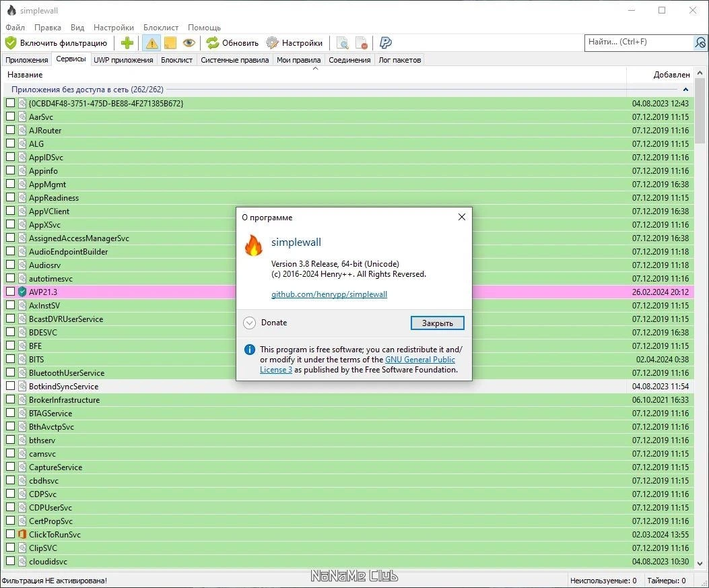Click the blue info icon in About dialog
This screenshot has width=709, height=588.
[x=250, y=350]
